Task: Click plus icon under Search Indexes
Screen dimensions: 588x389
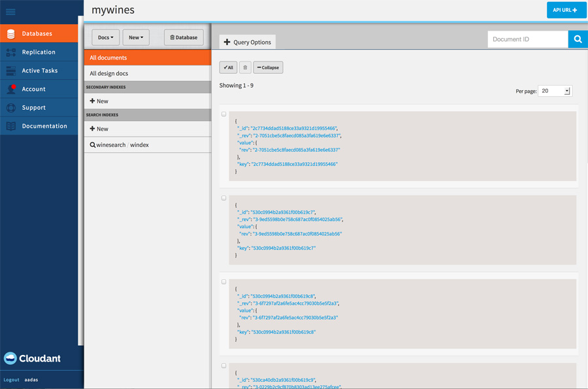Action: coord(92,129)
